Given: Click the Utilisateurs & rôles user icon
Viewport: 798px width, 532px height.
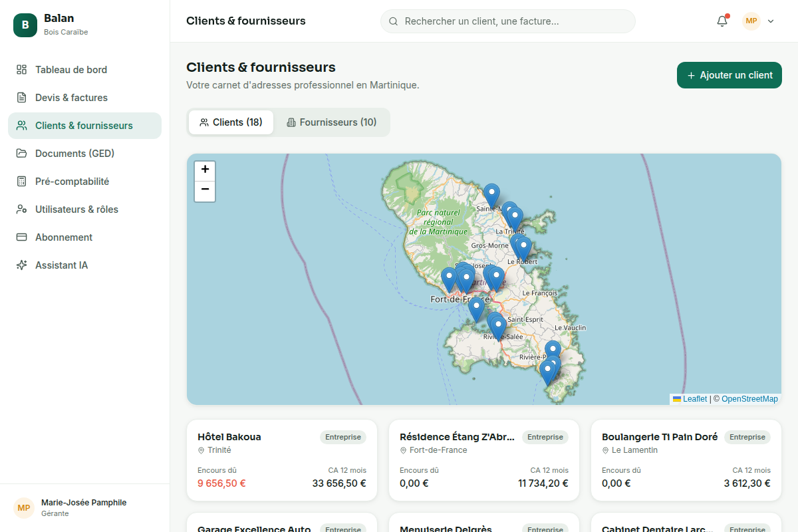Looking at the screenshot, I should (22, 209).
